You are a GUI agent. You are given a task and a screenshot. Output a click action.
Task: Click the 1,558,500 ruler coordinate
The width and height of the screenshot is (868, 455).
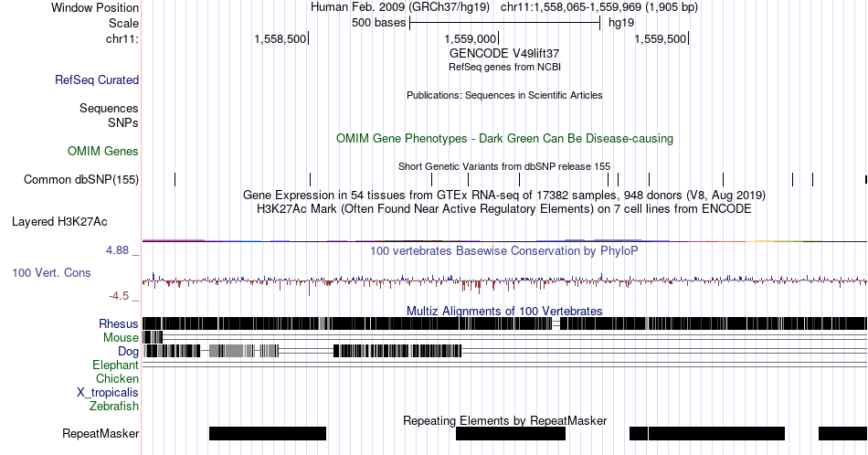coord(281,38)
